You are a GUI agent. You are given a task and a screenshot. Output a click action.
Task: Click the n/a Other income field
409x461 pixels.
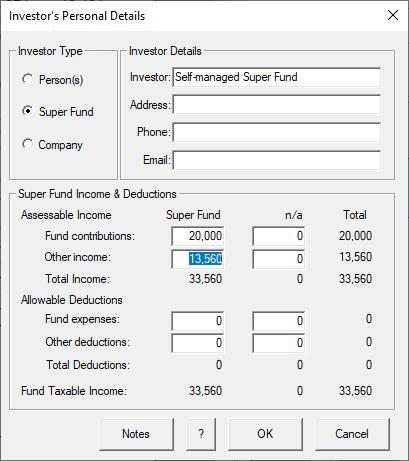(278, 259)
